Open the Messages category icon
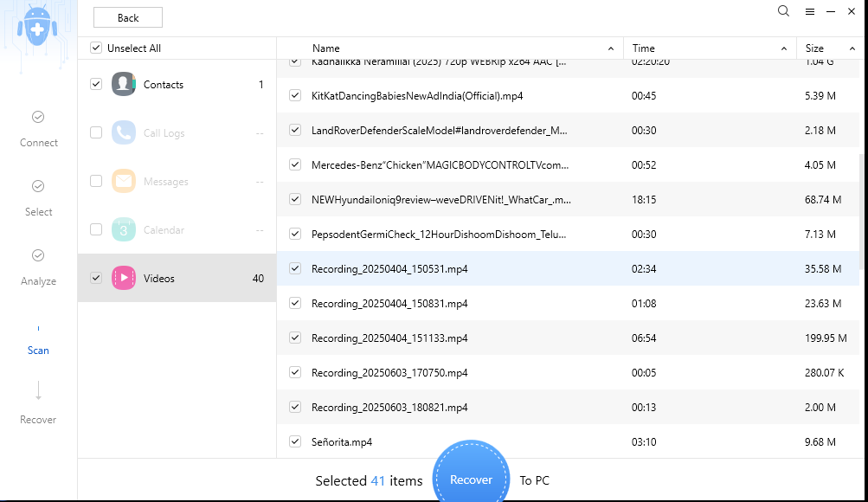This screenshot has width=868, height=502. click(123, 181)
